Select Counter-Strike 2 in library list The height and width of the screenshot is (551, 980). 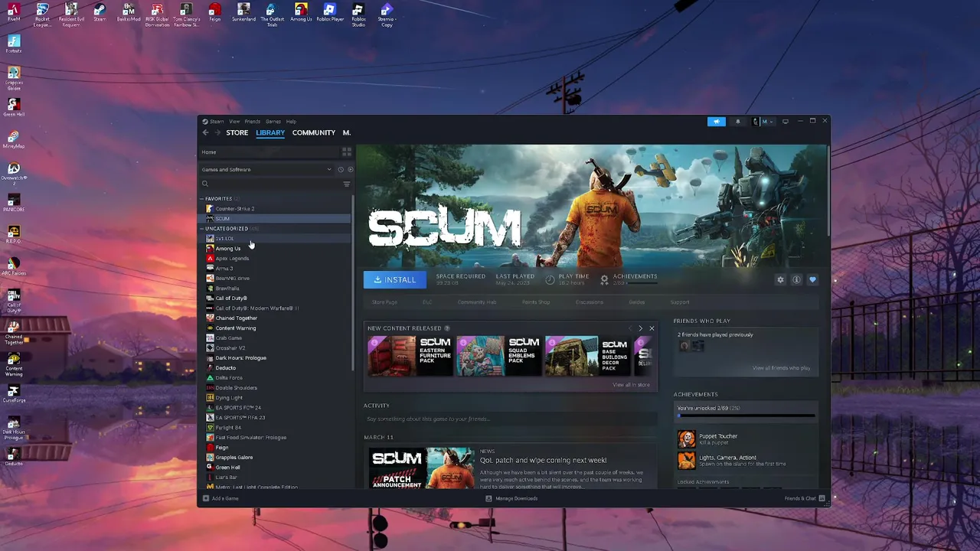(x=276, y=209)
